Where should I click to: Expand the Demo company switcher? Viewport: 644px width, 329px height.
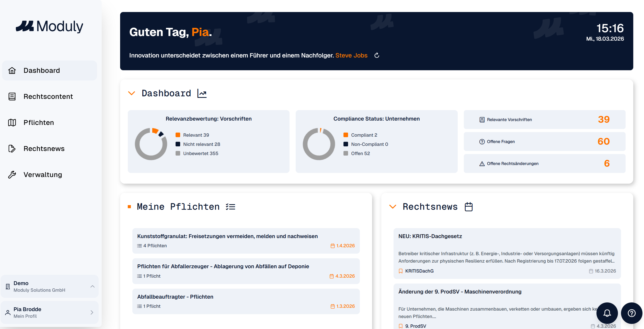[x=50, y=286]
